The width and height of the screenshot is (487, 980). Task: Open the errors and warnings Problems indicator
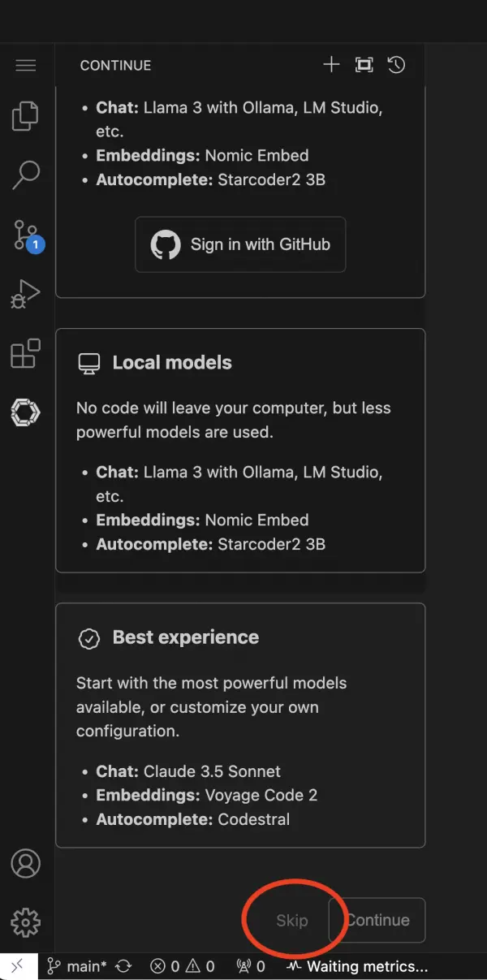point(183,966)
